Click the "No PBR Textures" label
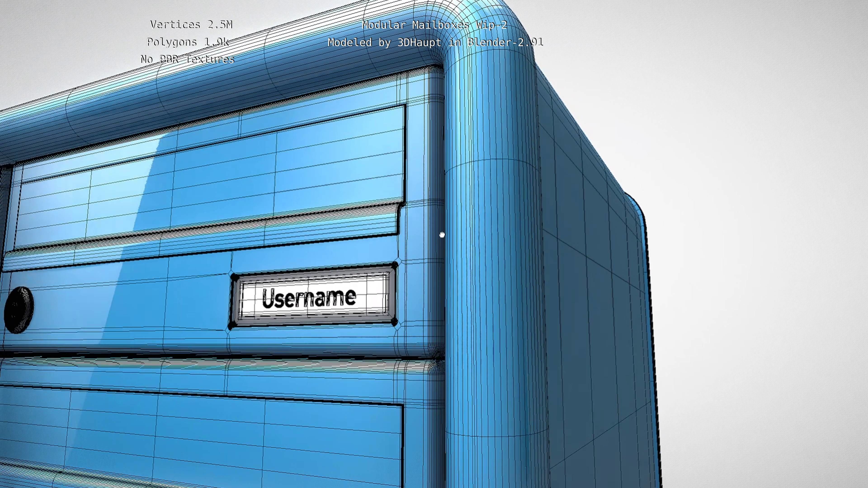 (187, 60)
